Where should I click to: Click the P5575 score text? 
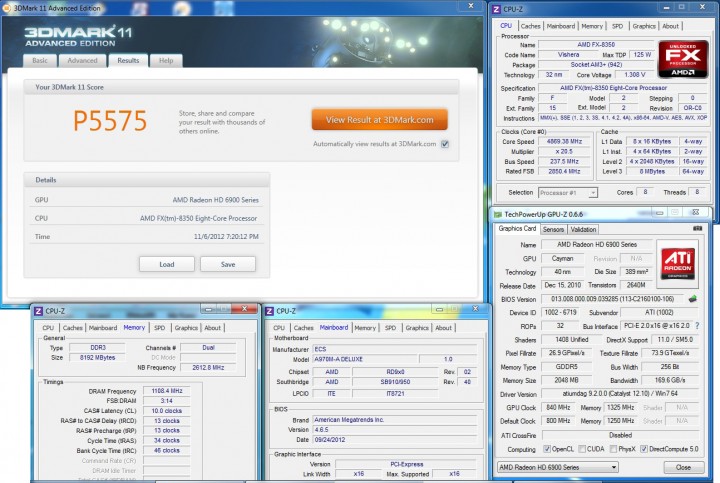click(110, 121)
